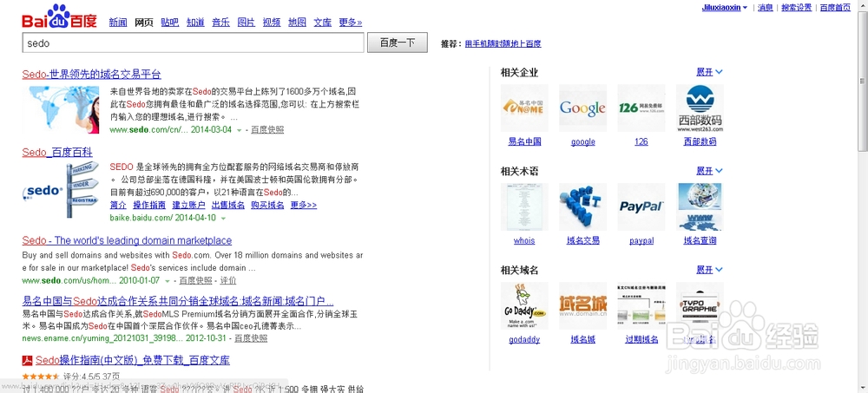868x393 pixels.
Task: Open the Jiluxiaoxin account dropdown
Action: (725, 7)
